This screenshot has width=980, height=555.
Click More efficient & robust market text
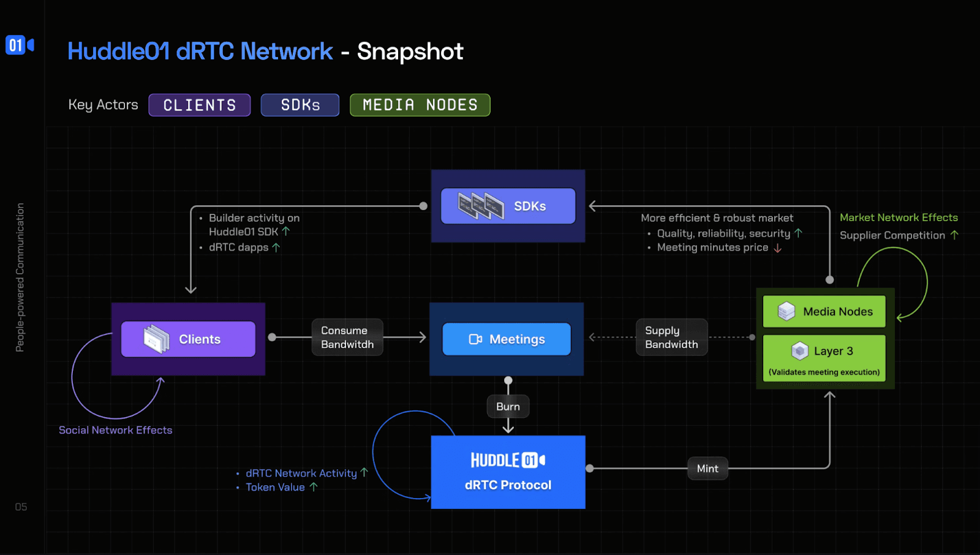point(717,218)
